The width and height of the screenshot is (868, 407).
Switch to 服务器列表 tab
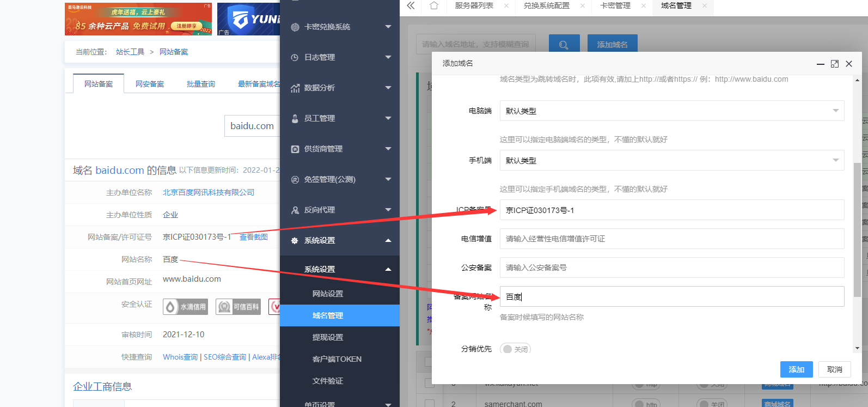(474, 5)
